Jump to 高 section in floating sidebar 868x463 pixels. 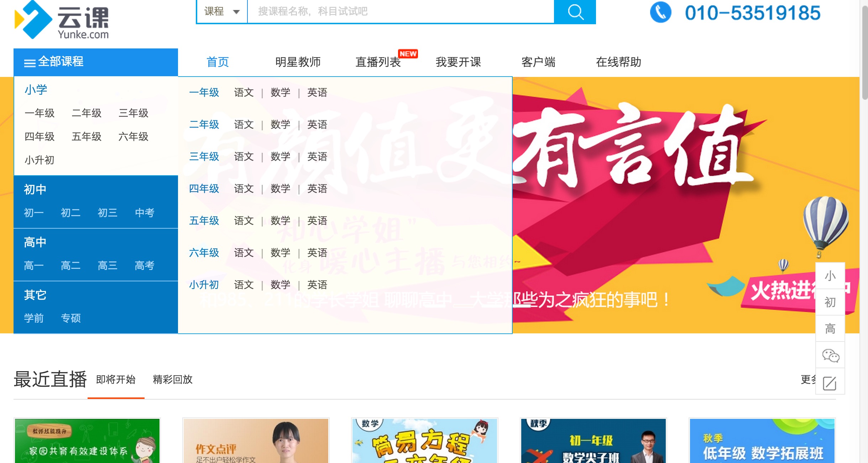point(830,328)
